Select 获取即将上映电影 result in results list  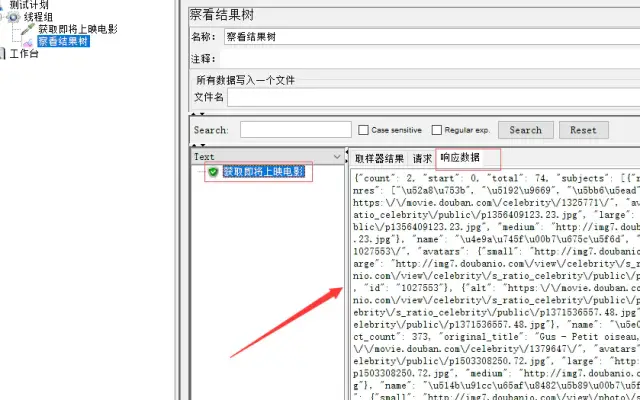264,172
